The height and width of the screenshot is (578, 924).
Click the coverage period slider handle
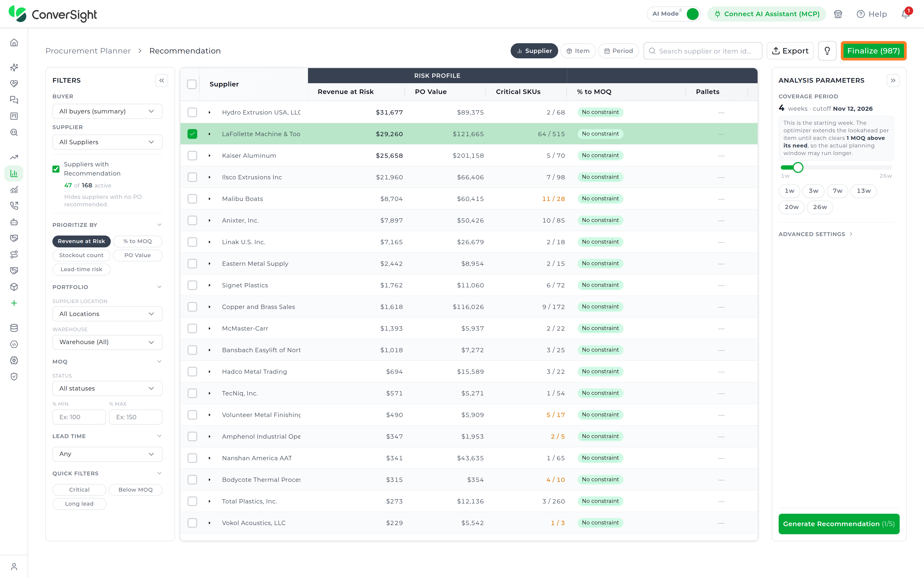pyautogui.click(x=798, y=167)
